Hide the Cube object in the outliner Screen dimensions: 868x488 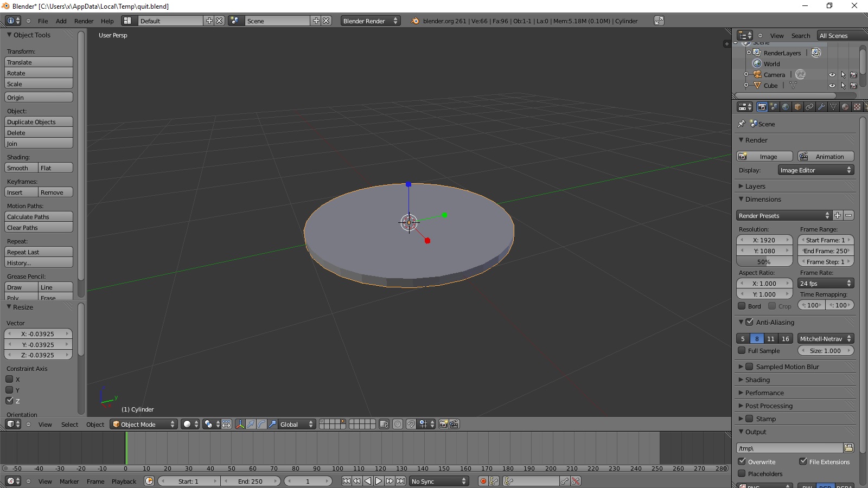tap(832, 85)
